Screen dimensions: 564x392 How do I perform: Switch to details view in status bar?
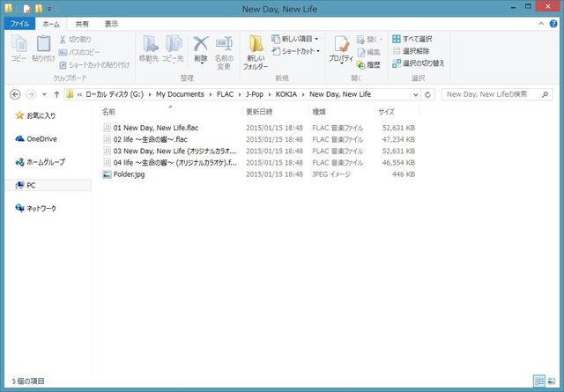(x=538, y=381)
